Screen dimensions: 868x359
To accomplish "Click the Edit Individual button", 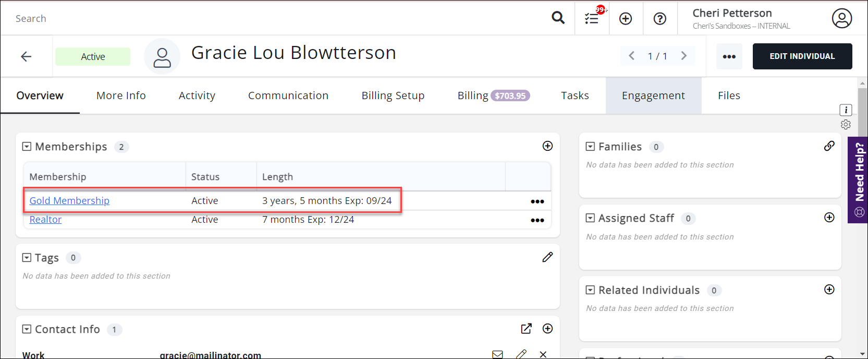I will click(x=802, y=56).
